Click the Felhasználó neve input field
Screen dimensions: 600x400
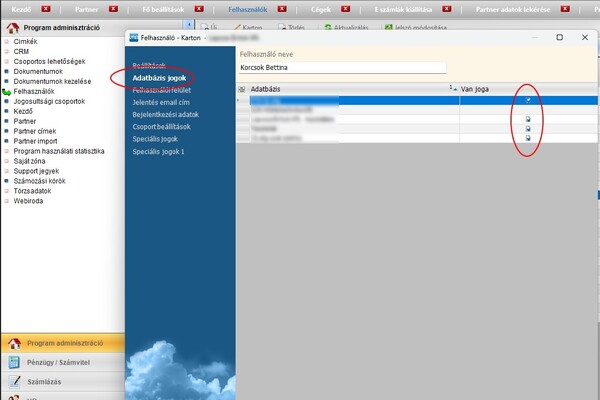click(x=342, y=67)
